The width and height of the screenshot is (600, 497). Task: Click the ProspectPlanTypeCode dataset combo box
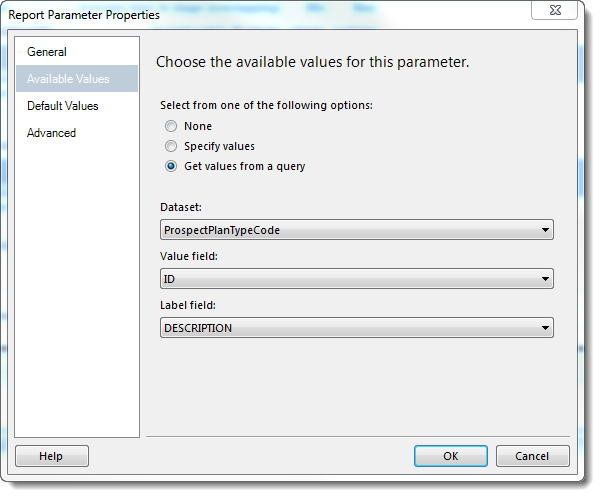pyautogui.click(x=357, y=230)
